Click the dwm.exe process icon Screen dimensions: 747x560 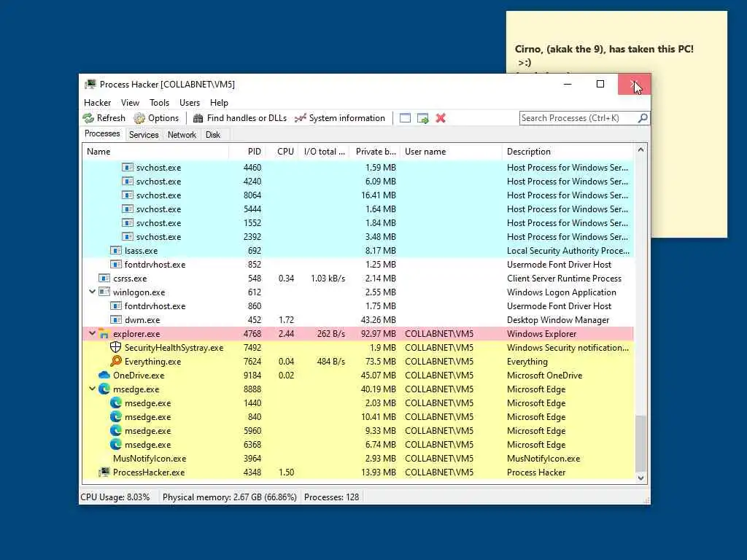coord(116,320)
